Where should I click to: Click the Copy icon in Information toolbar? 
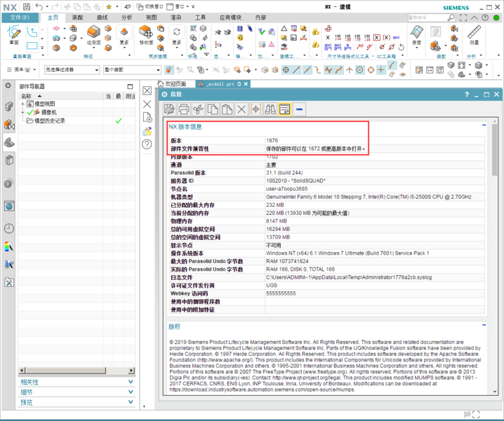[x=213, y=109]
